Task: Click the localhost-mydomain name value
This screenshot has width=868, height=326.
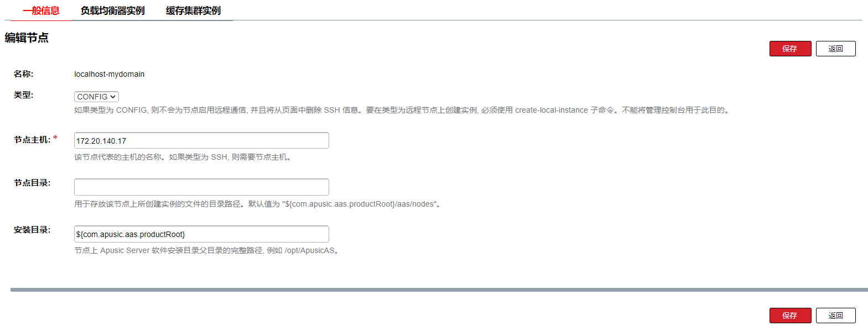Action: (x=110, y=74)
